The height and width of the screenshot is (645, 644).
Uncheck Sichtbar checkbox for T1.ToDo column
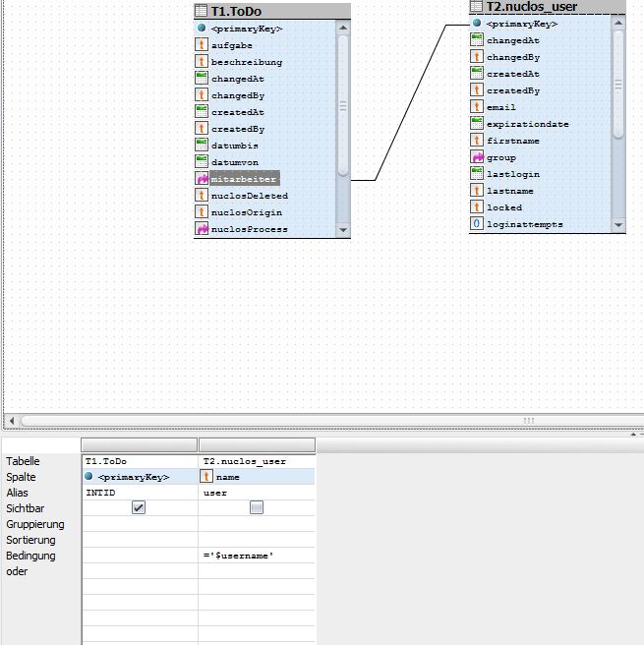click(139, 507)
